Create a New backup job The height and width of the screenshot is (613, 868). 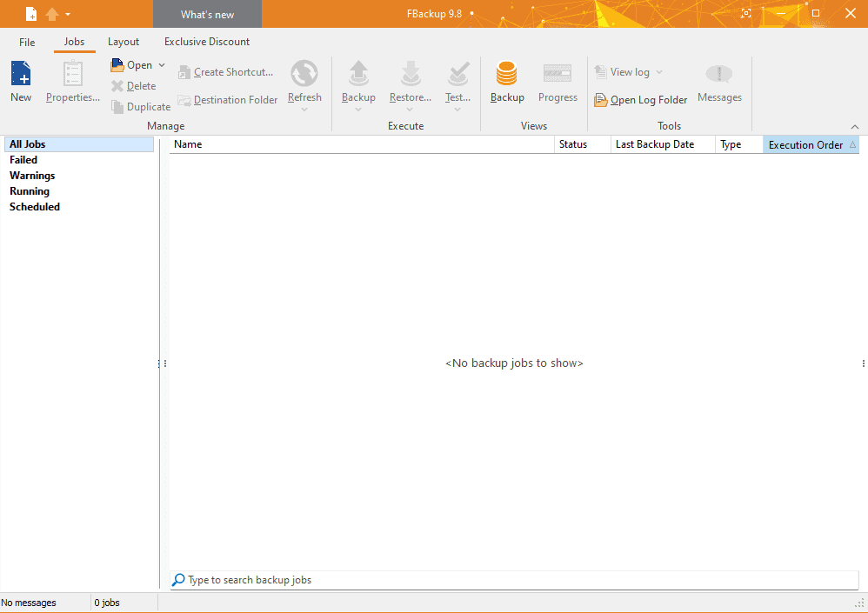pos(21,82)
